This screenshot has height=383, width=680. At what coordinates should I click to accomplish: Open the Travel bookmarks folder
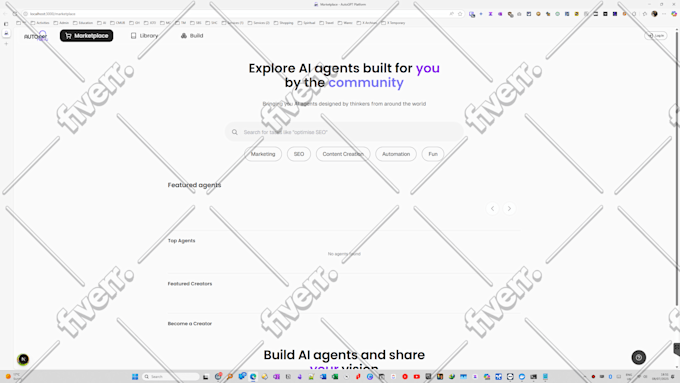coord(327,23)
